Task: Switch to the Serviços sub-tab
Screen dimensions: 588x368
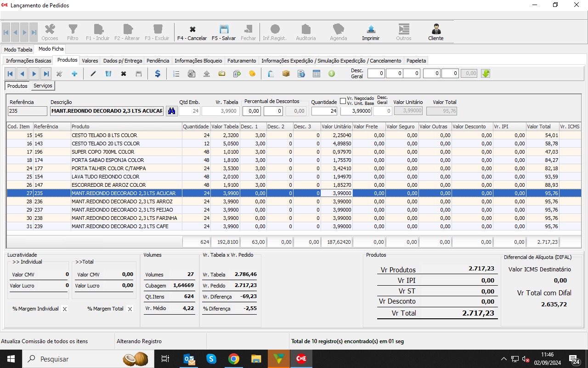Action: pos(43,86)
